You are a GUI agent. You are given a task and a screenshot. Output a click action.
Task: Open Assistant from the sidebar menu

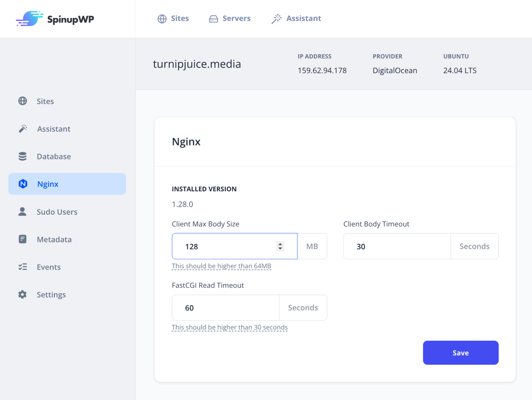pyautogui.click(x=54, y=129)
